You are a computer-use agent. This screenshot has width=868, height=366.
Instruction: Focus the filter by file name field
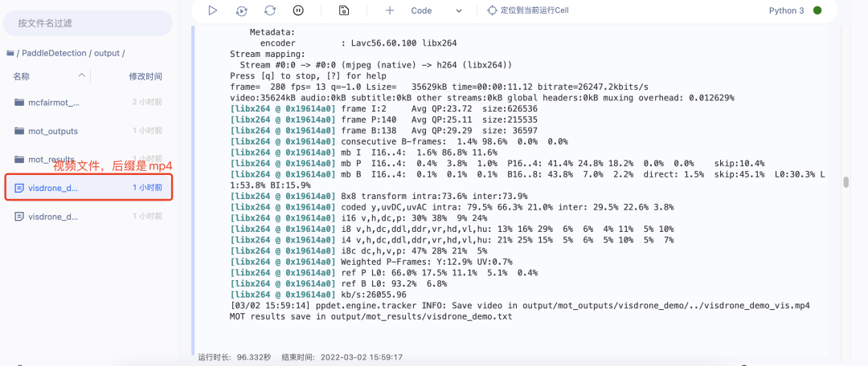click(x=88, y=23)
